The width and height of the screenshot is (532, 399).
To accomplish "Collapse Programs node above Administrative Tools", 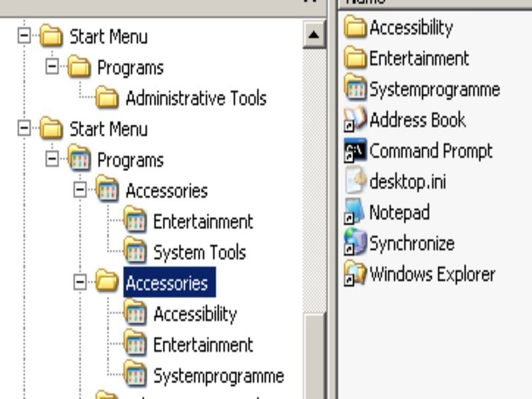I will tap(52, 67).
